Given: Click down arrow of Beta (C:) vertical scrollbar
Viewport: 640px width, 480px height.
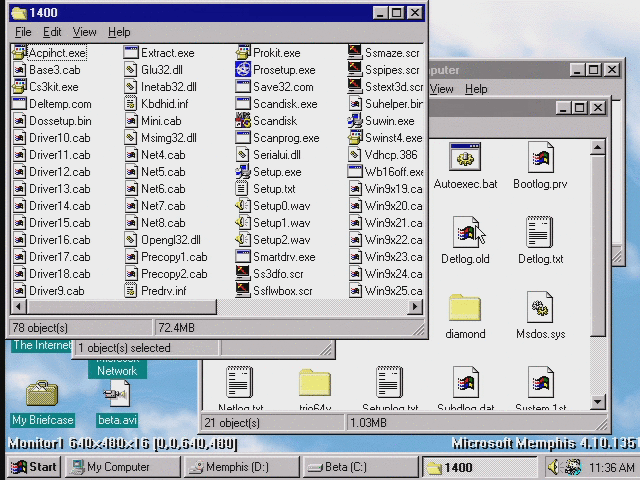Looking at the screenshot, I should [x=598, y=402].
